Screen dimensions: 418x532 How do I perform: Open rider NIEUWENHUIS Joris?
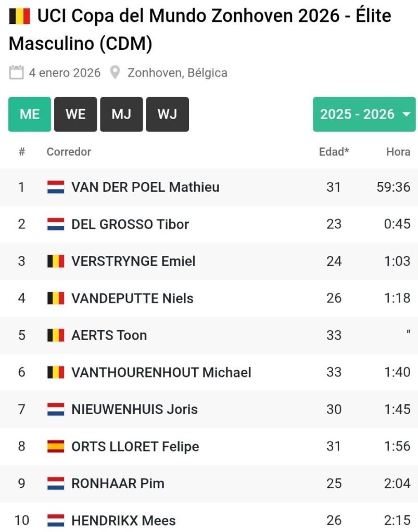point(134,409)
